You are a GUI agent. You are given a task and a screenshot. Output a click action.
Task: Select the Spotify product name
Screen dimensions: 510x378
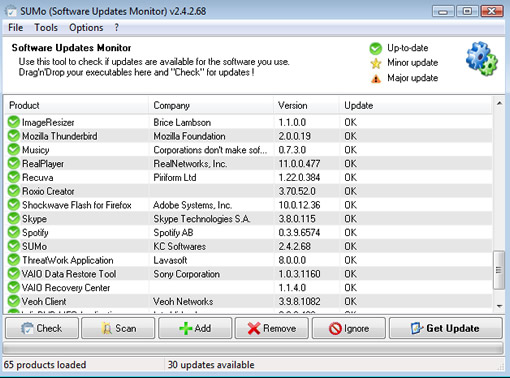[x=35, y=233]
